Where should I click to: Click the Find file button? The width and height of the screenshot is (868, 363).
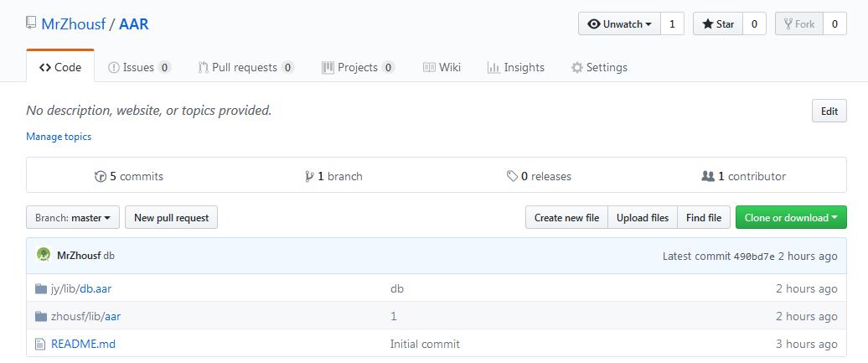704,218
